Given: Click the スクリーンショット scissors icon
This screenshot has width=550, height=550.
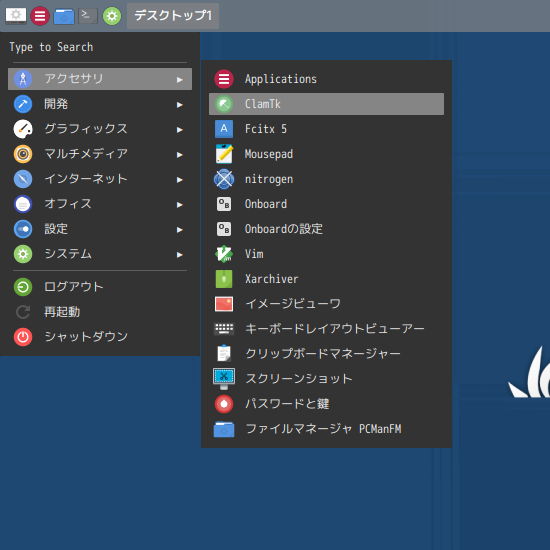Looking at the screenshot, I should pyautogui.click(x=224, y=378).
